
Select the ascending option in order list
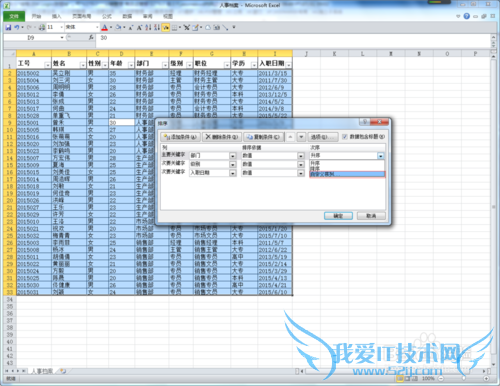tap(347, 163)
